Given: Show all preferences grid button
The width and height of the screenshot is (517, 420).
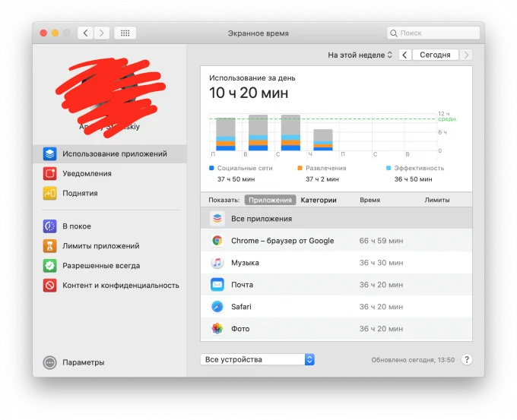Looking at the screenshot, I should (x=125, y=33).
